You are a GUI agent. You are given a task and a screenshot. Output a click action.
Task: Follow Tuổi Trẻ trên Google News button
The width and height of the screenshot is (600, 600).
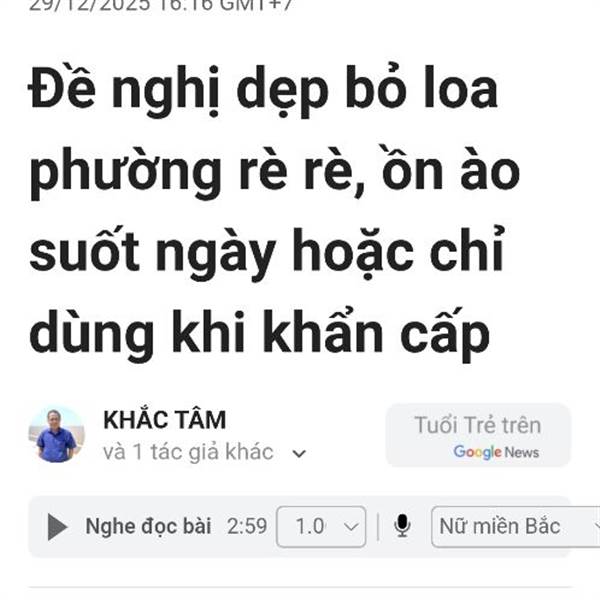(x=478, y=435)
